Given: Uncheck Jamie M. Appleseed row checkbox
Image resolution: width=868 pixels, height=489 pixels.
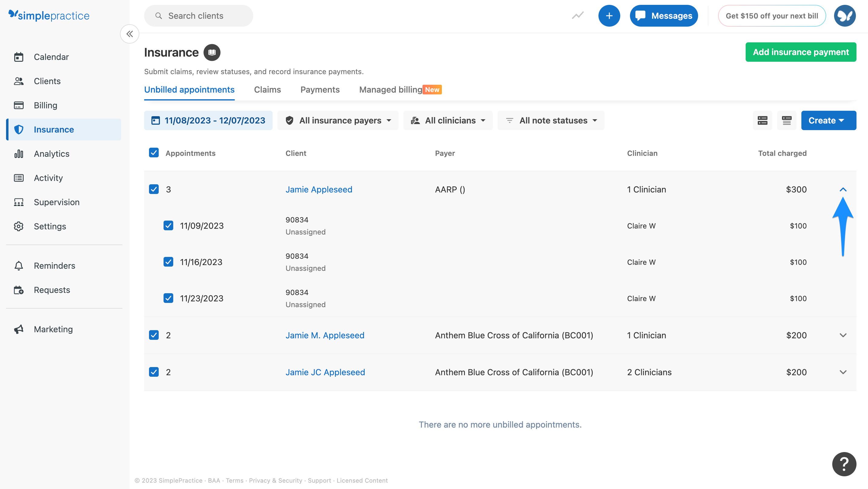Looking at the screenshot, I should coord(154,335).
